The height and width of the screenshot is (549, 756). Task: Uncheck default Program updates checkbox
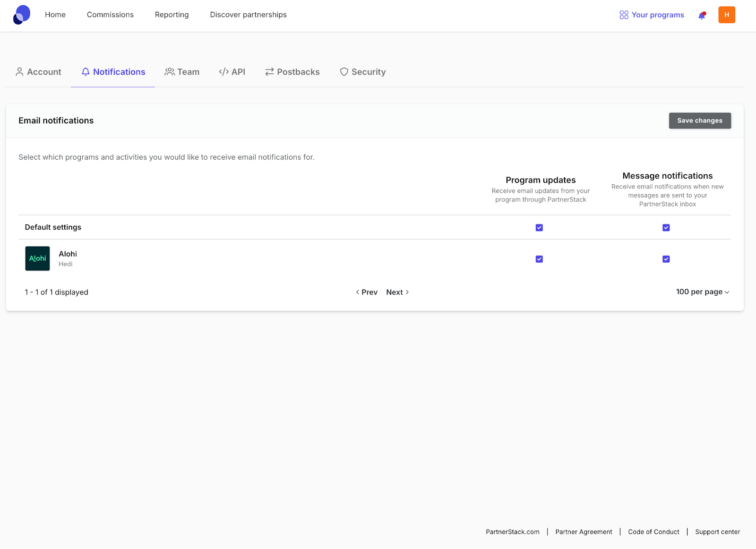(x=539, y=228)
